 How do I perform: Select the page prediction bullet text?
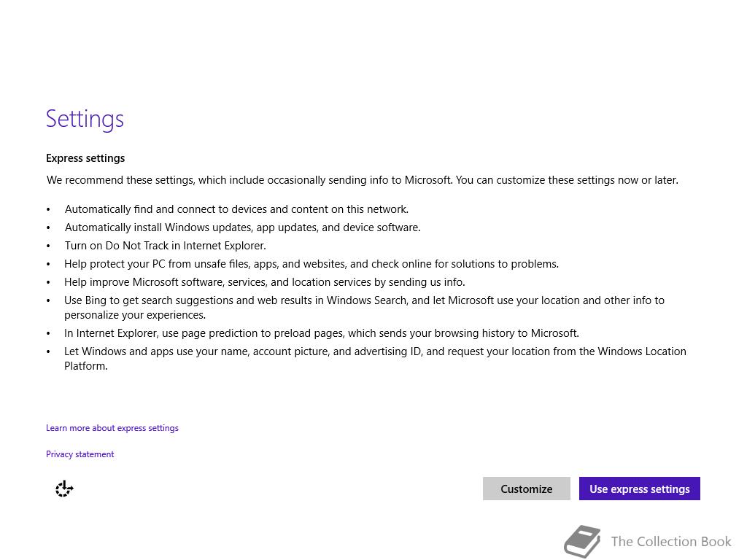[322, 333]
